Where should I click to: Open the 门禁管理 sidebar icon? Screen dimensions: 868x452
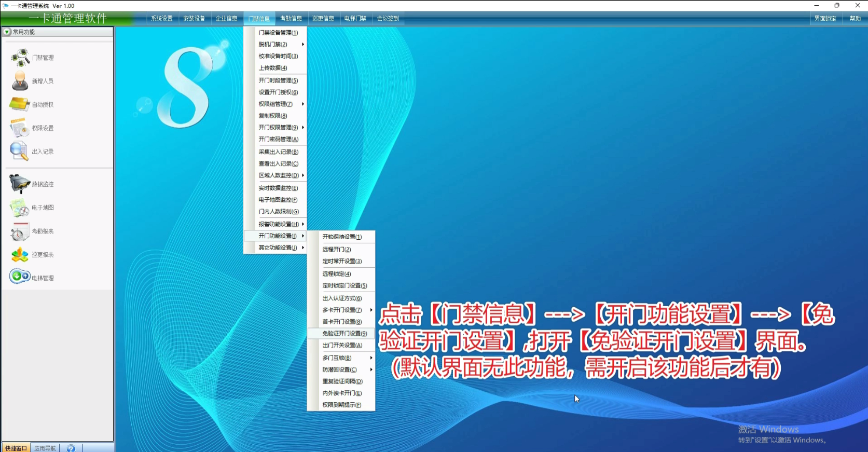coord(20,58)
